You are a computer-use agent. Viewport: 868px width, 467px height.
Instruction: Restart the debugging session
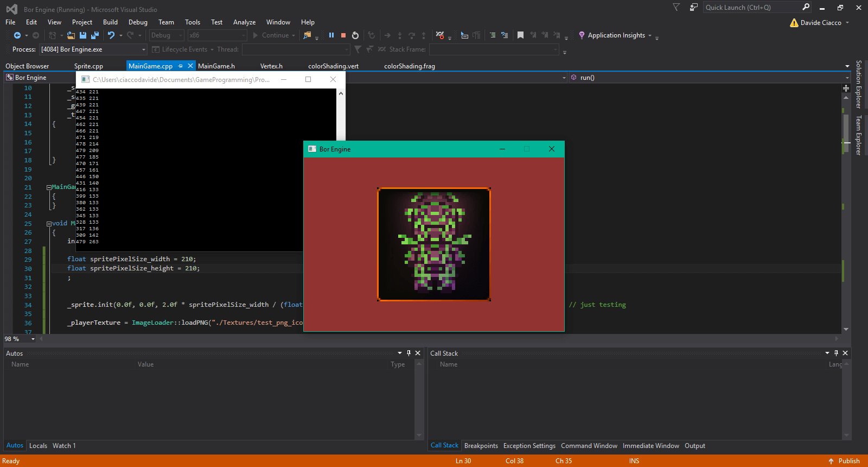[355, 35]
